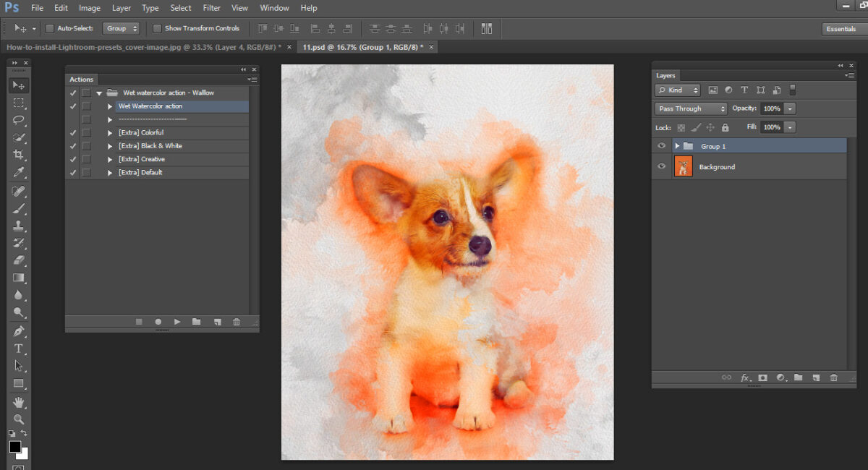Click the Essentials workspace button
The height and width of the screenshot is (470, 868).
tap(841, 28)
